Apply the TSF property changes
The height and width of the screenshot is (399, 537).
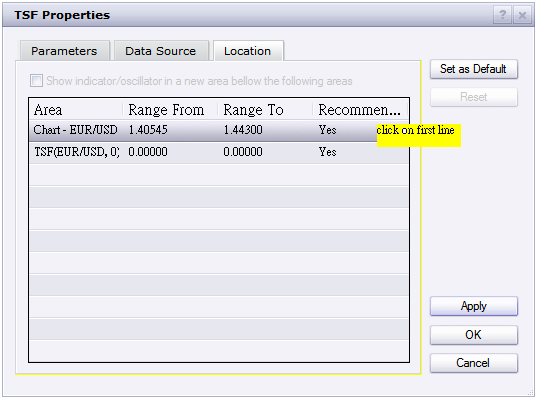pos(474,306)
